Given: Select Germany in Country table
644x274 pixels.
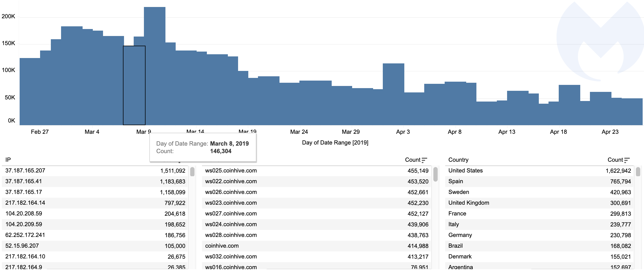Looking at the screenshot, I should [460, 235].
